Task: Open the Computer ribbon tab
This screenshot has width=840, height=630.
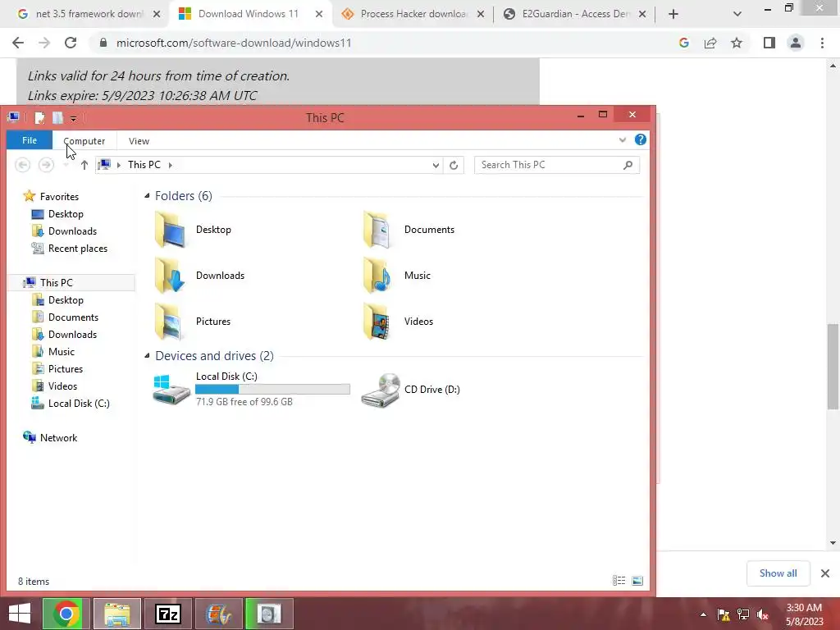Action: 84,141
